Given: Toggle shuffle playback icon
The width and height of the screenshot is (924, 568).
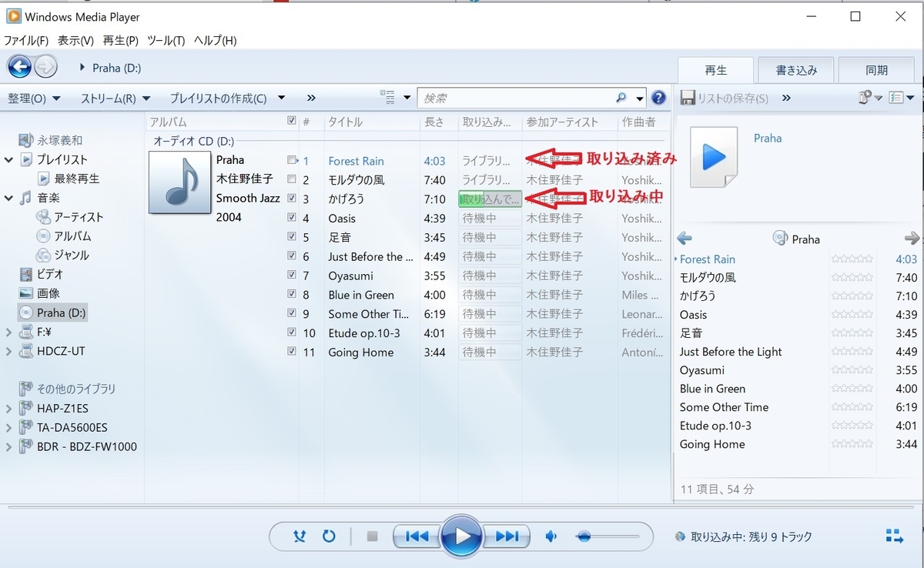Looking at the screenshot, I should 300,536.
